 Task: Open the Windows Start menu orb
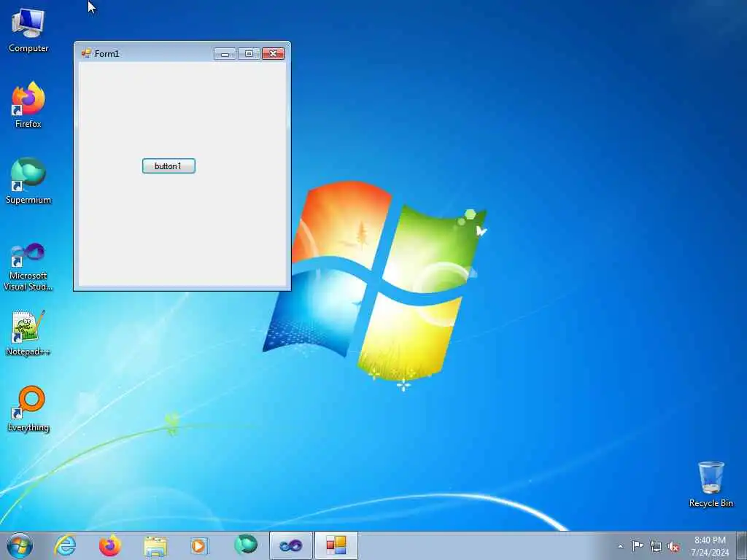point(20,545)
